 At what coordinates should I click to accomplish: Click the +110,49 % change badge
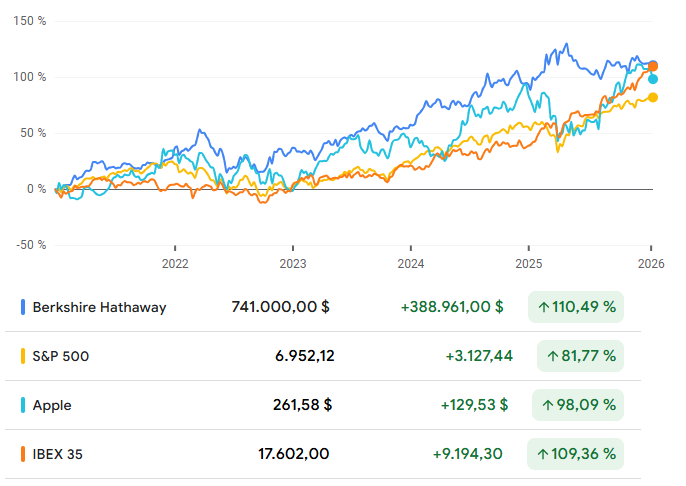tap(576, 307)
